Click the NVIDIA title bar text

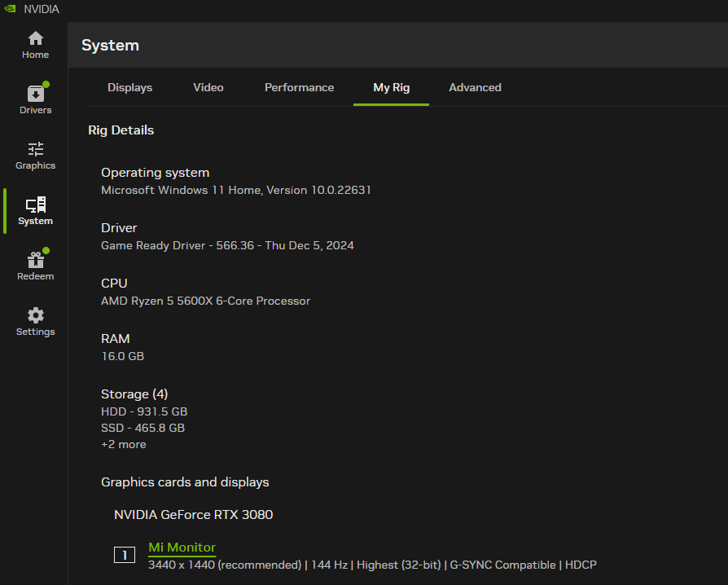click(x=42, y=9)
